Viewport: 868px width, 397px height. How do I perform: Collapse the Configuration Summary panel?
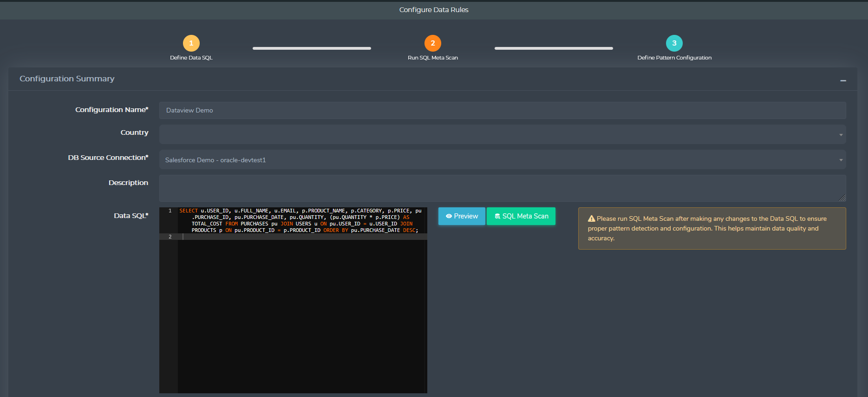click(843, 80)
